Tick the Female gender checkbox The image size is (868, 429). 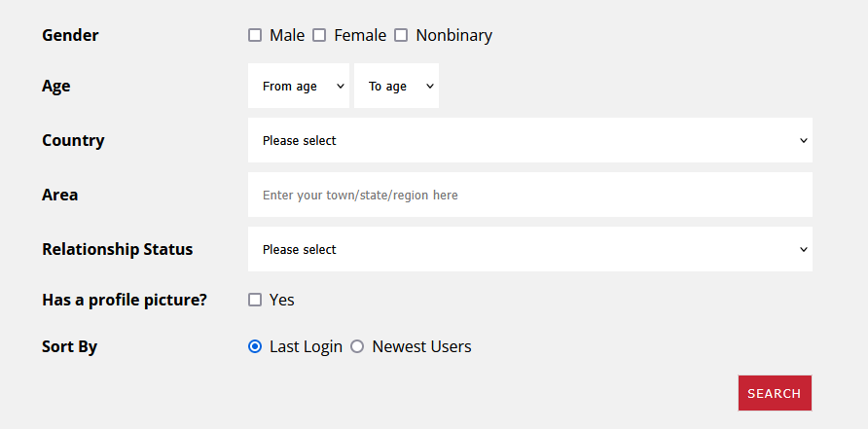coord(319,35)
